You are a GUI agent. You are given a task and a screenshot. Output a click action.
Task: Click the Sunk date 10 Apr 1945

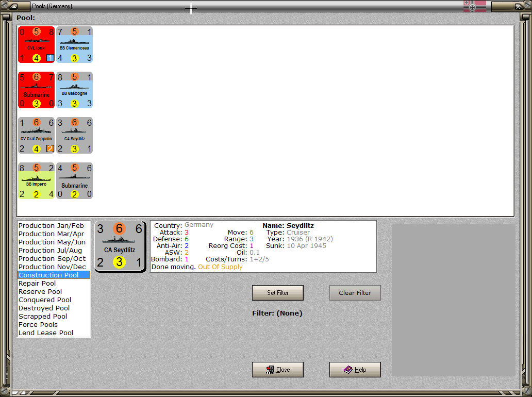[x=306, y=245]
